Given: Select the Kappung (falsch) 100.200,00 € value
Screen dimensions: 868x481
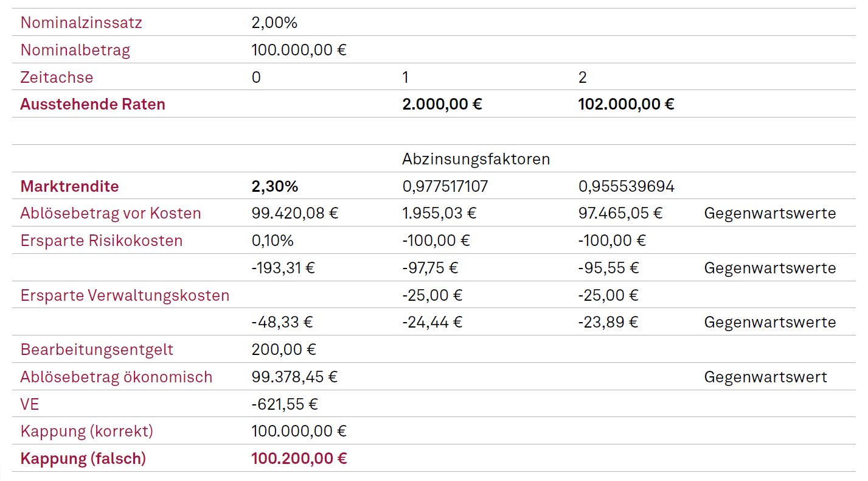Looking at the screenshot, I should (299, 458).
